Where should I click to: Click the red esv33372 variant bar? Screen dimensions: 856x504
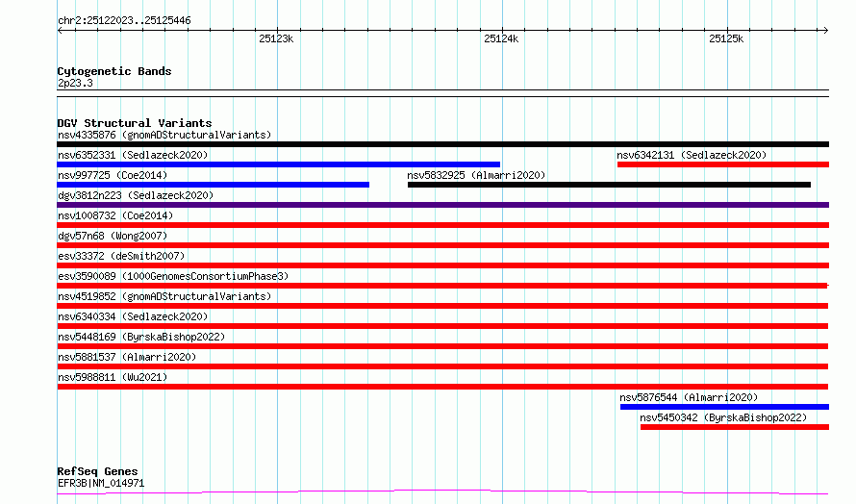coord(442,265)
